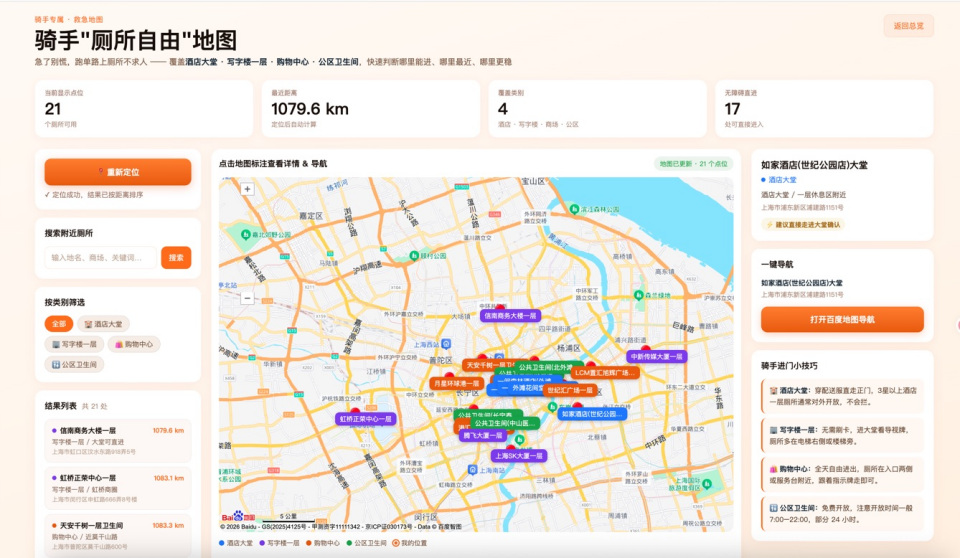
Task: Click the 重新定位 relocate button
Action: pos(118,172)
